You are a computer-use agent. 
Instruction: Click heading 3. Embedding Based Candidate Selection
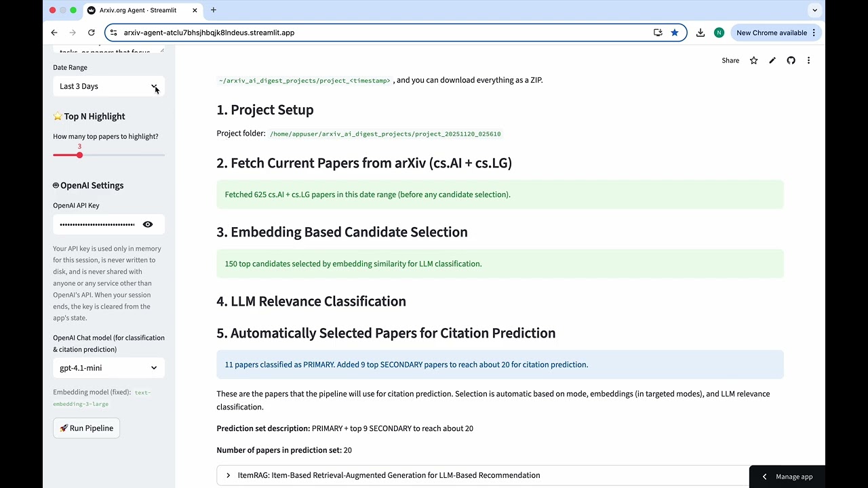pos(342,232)
